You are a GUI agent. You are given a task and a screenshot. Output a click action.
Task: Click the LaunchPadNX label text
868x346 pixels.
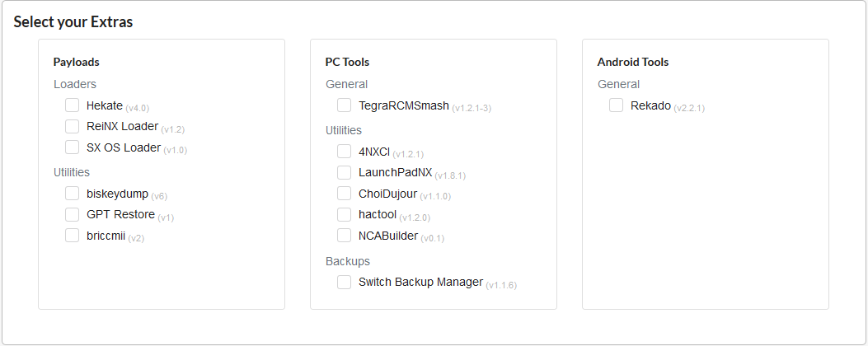pos(395,172)
